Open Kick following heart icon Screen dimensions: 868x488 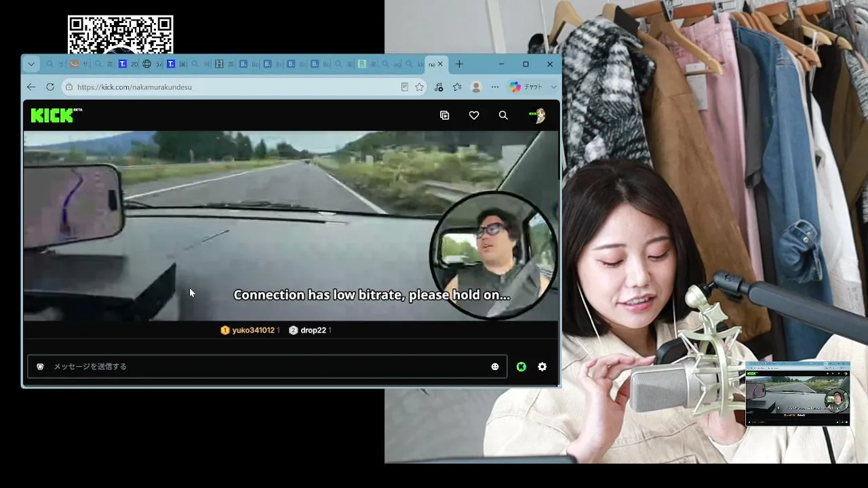click(x=474, y=115)
